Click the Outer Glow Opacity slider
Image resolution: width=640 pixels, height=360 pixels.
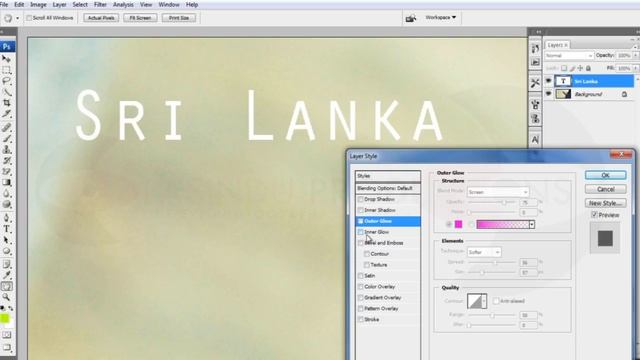click(x=491, y=202)
